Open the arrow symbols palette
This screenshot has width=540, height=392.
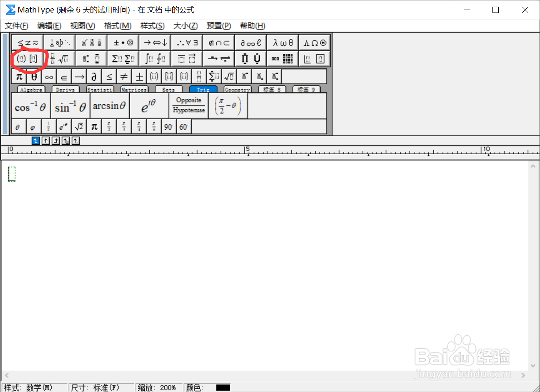(155, 43)
